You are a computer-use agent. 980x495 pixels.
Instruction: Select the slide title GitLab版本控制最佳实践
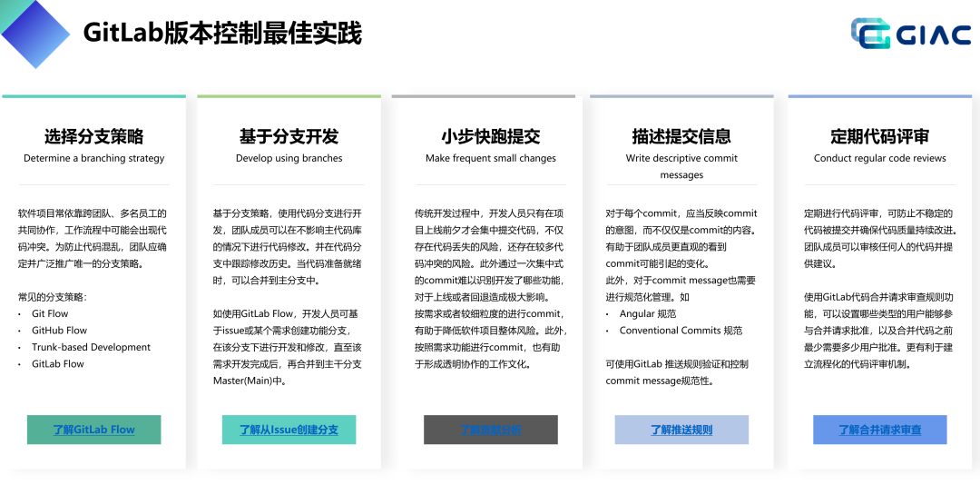pos(222,33)
